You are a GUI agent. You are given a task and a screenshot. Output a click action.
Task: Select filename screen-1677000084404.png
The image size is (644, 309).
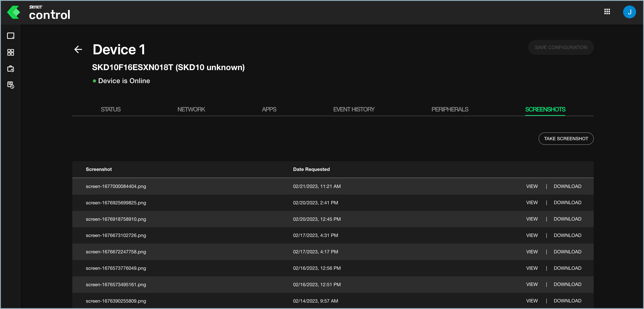click(116, 186)
